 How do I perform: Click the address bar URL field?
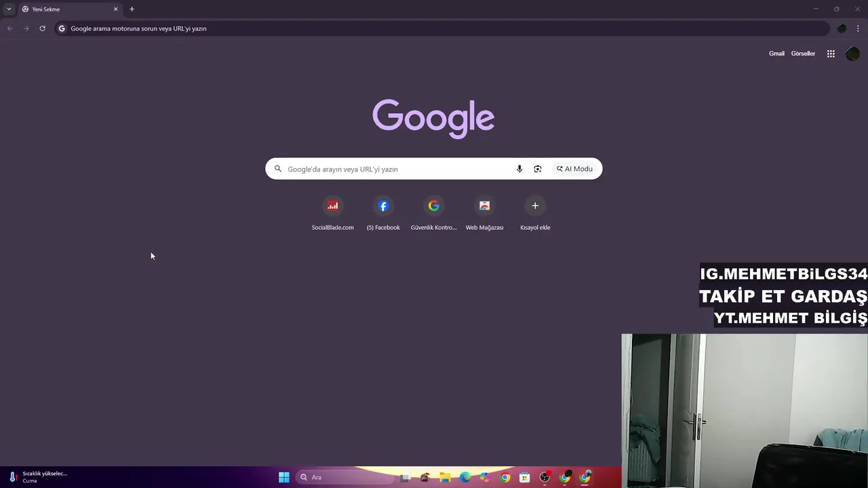click(441, 28)
